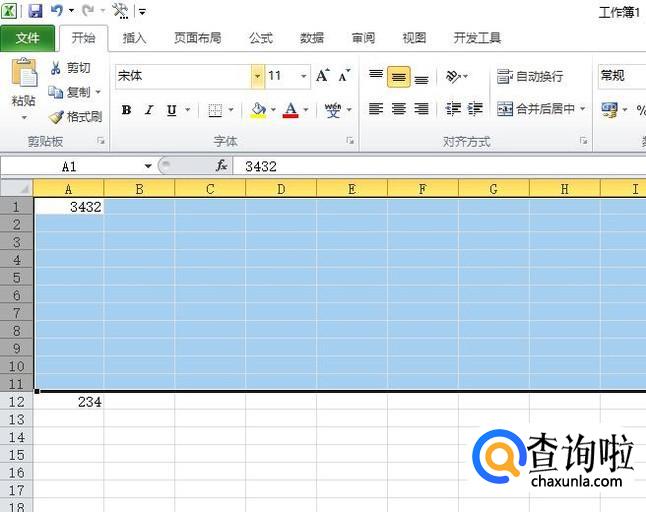646x512 pixels.
Task: Click increase indent icon
Action: [x=475, y=109]
